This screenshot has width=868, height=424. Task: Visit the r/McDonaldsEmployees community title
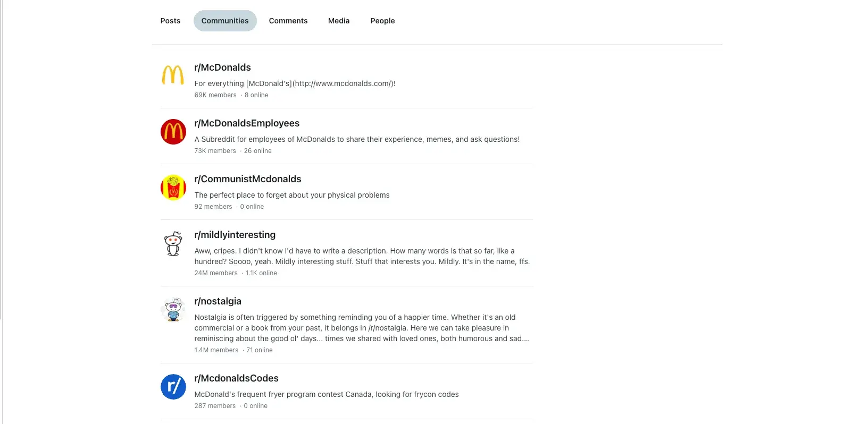point(247,123)
